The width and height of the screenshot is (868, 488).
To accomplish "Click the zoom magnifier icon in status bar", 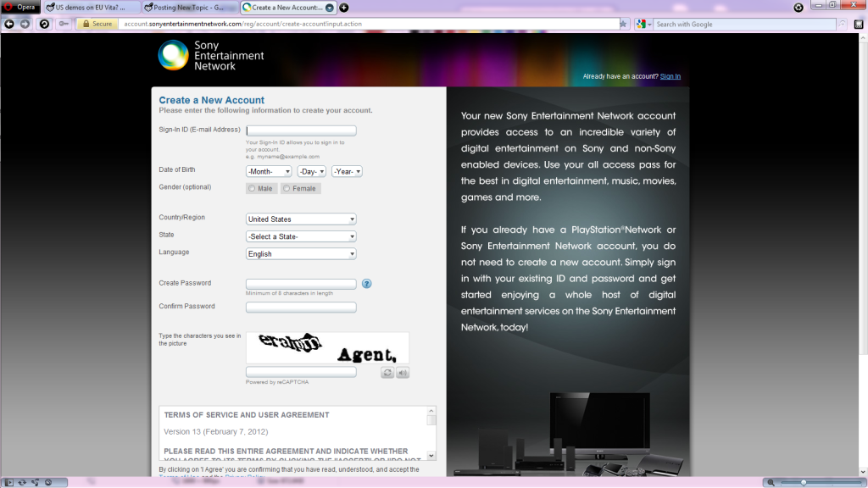I will click(770, 482).
